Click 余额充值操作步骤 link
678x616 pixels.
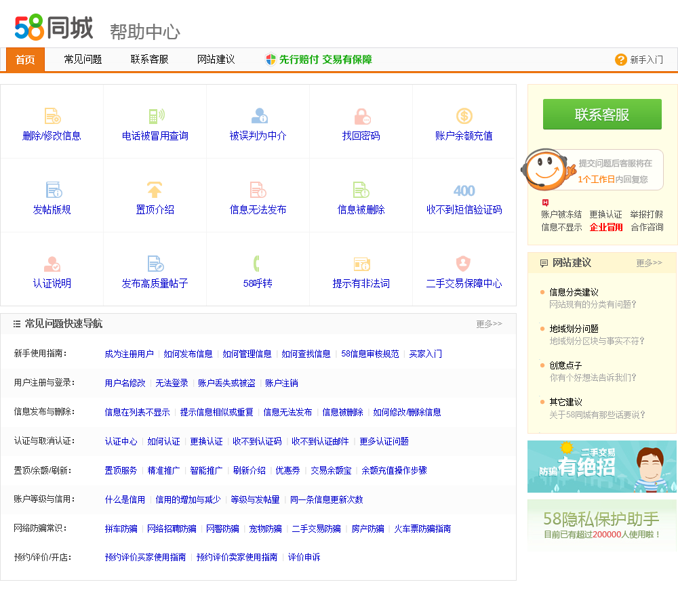[394, 470]
